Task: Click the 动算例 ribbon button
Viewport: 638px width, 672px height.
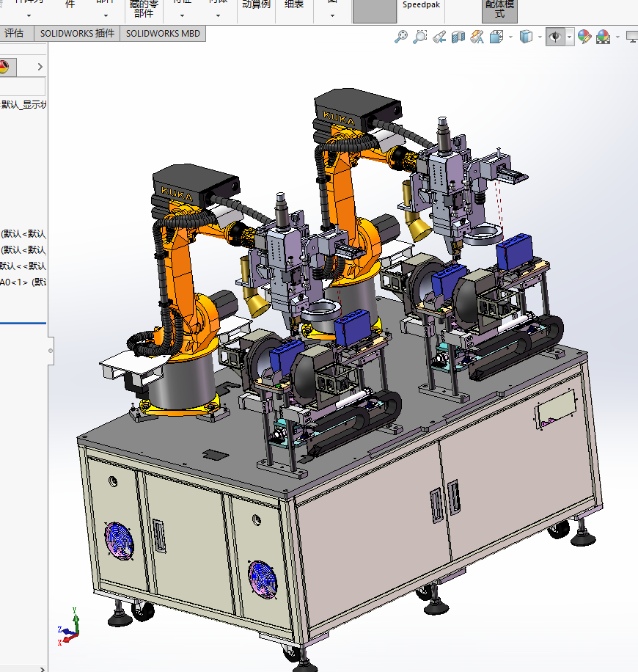Action: point(256,6)
